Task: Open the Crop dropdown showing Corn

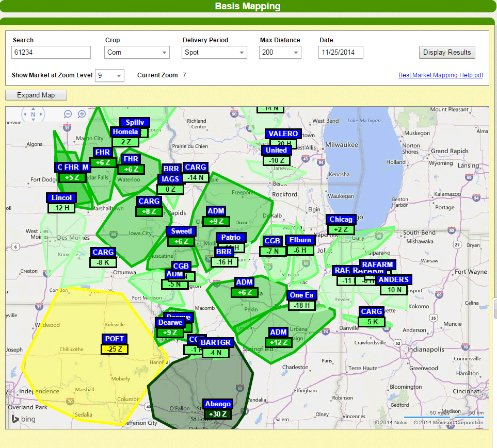Action: (137, 52)
